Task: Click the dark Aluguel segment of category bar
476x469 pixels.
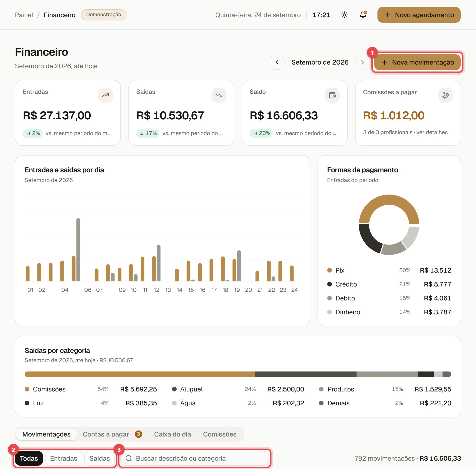Action: pos(305,374)
